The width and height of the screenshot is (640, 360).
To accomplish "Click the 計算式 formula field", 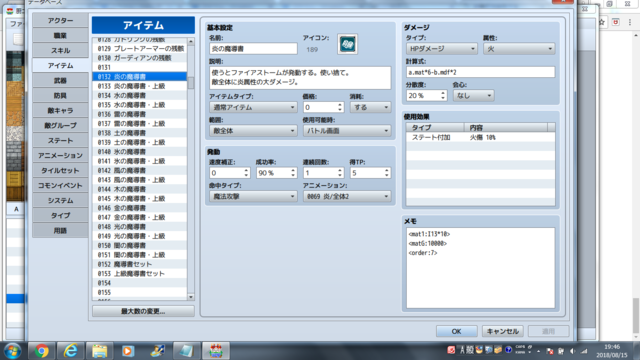I will [x=480, y=72].
